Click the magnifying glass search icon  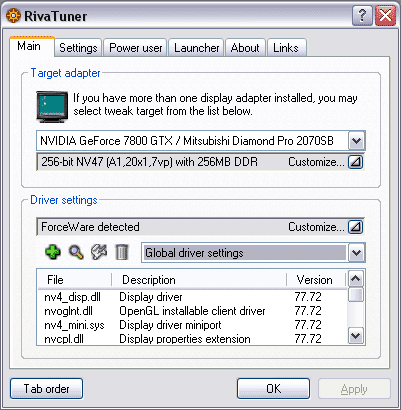click(x=76, y=252)
